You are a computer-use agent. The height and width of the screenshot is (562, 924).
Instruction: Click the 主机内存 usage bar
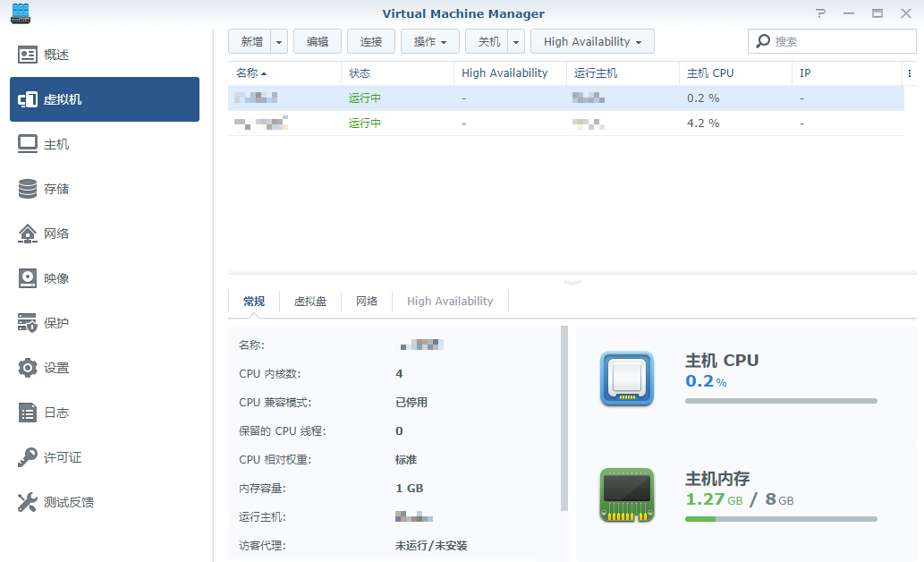tap(781, 519)
